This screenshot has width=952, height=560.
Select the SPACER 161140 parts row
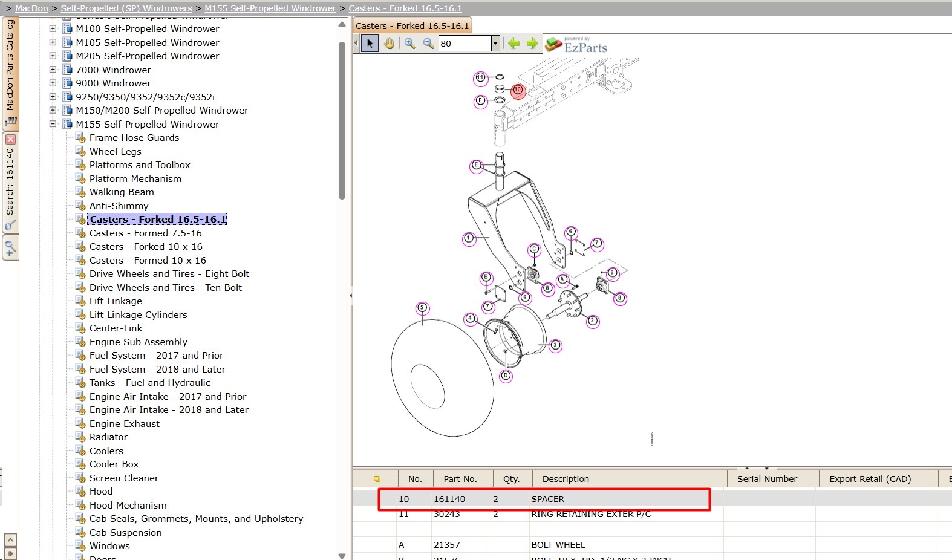[x=544, y=499]
